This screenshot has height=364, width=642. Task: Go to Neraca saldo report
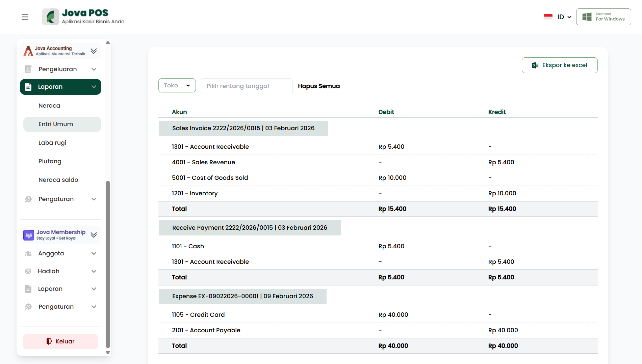[58, 180]
